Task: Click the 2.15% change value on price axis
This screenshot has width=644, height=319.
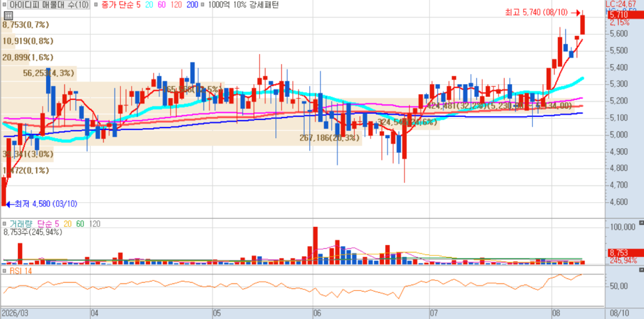Action: (x=619, y=22)
